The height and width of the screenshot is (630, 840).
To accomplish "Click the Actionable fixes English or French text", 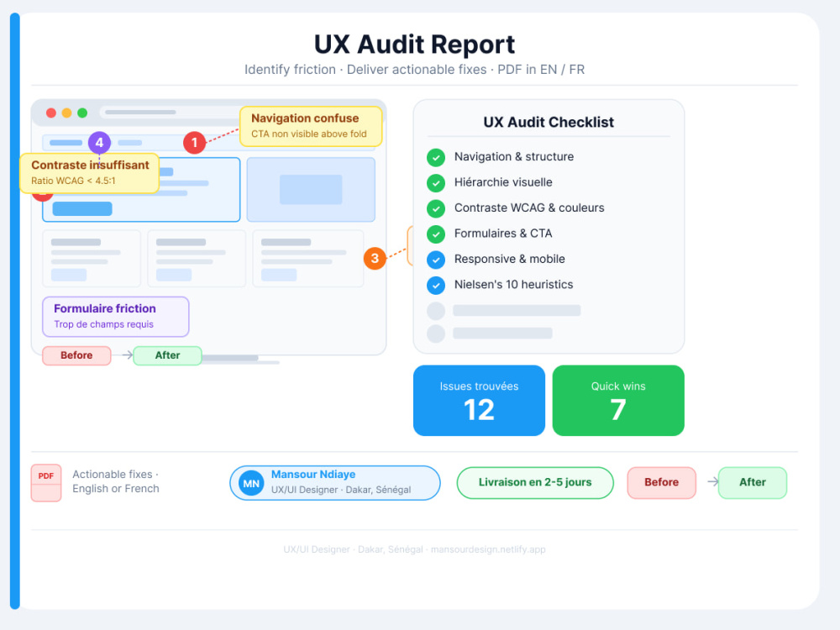I will click(x=116, y=481).
